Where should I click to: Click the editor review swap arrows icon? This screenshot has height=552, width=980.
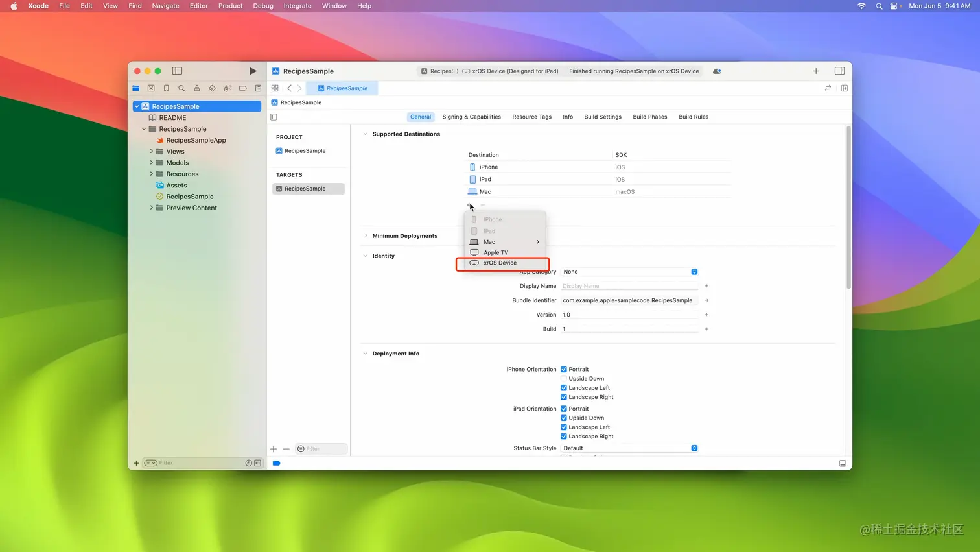pyautogui.click(x=828, y=88)
